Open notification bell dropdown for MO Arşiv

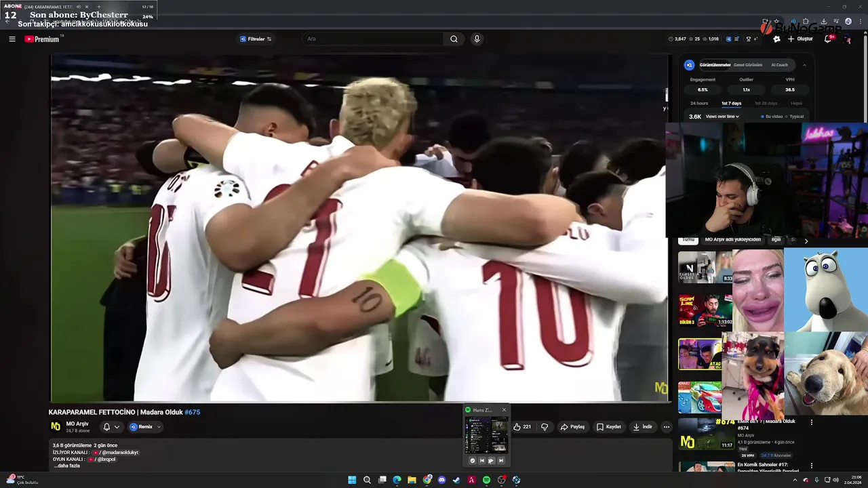111,427
